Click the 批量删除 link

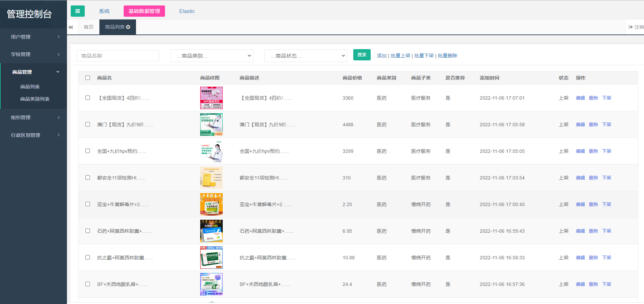(448, 56)
